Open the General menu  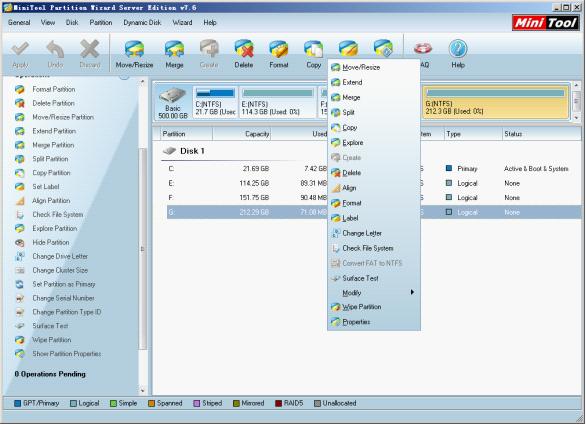[x=19, y=22]
